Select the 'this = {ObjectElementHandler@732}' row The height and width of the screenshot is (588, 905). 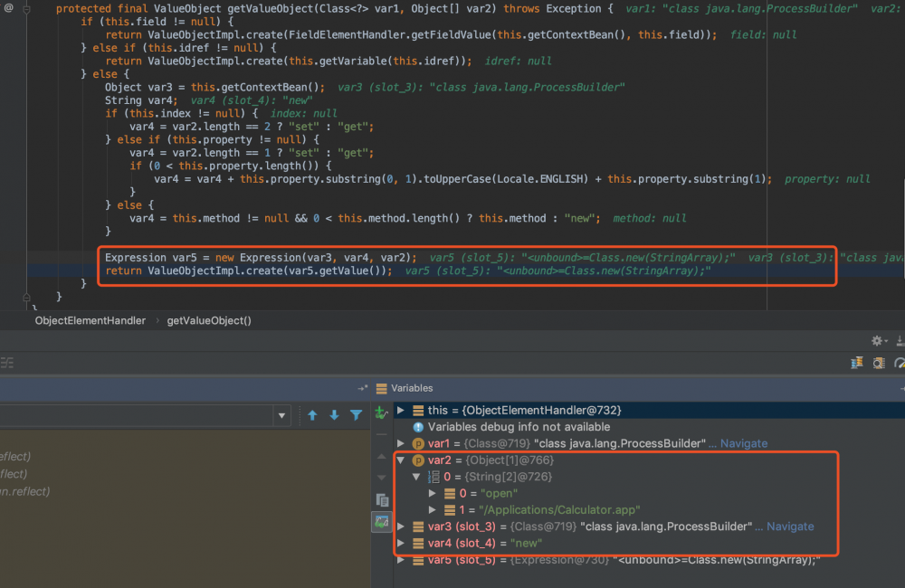[x=648, y=411]
